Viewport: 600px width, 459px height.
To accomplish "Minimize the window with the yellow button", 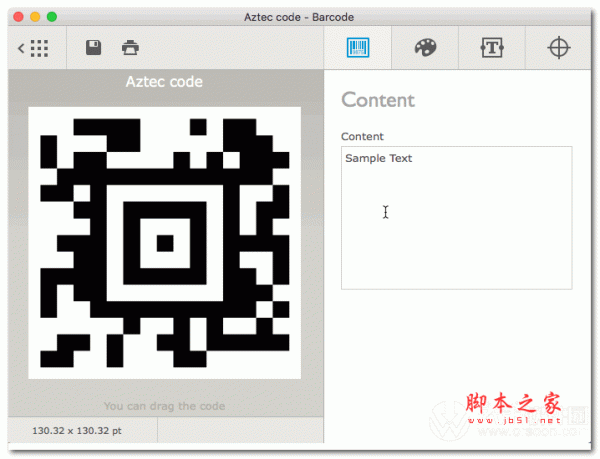I will pos(35,17).
